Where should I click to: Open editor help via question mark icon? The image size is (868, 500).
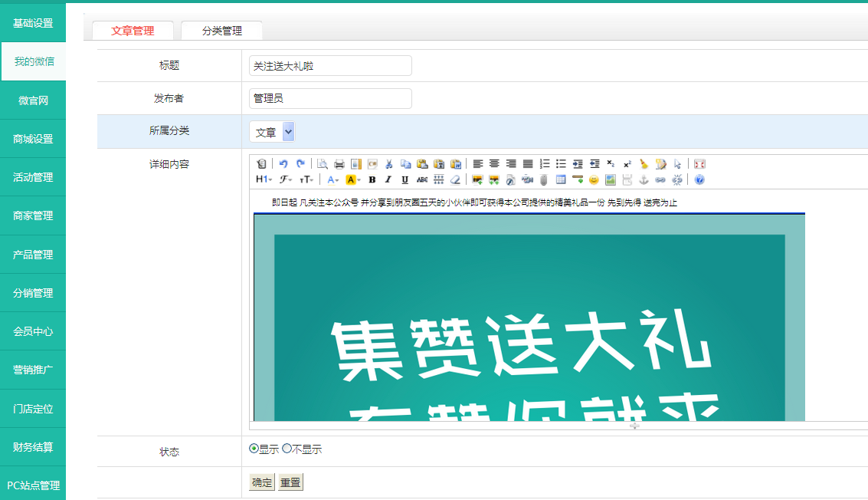(x=699, y=179)
